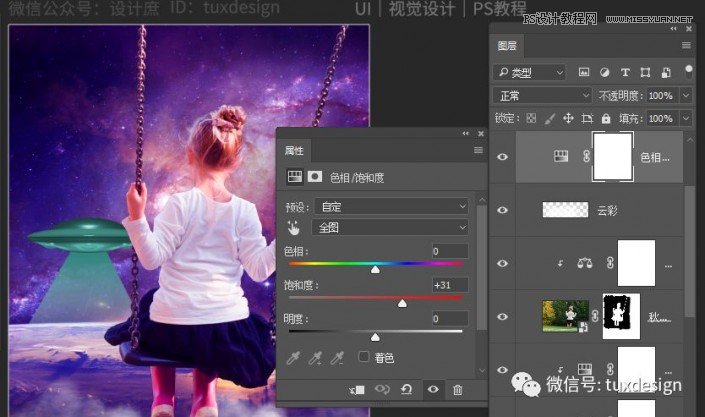705x417 pixels.
Task: Click the Properties panel scrollbar
Action: pyautogui.click(x=482, y=270)
